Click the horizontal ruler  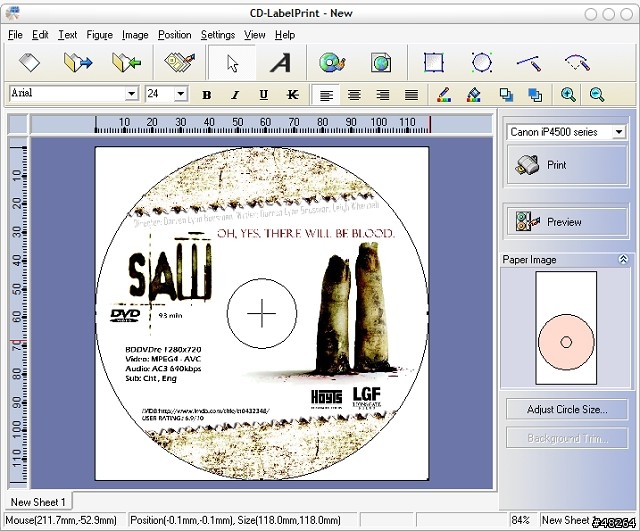coord(261,124)
